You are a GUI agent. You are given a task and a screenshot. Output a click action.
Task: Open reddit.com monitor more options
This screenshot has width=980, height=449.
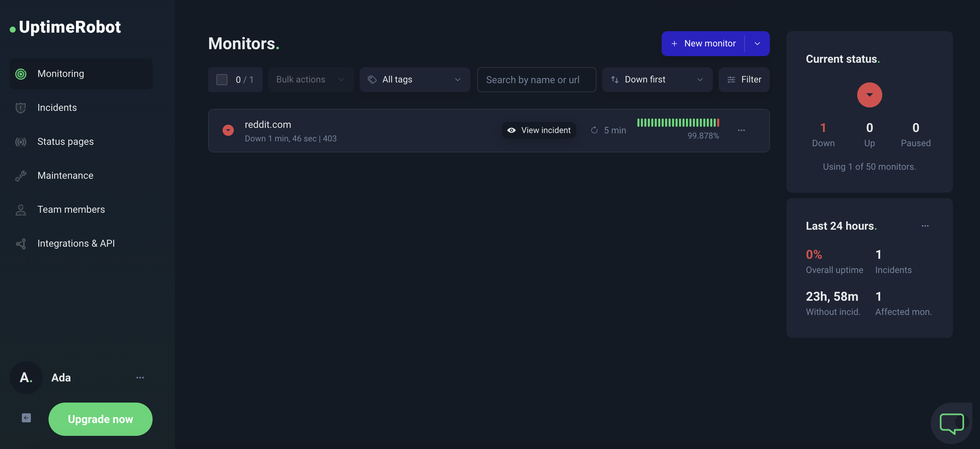coord(741,130)
